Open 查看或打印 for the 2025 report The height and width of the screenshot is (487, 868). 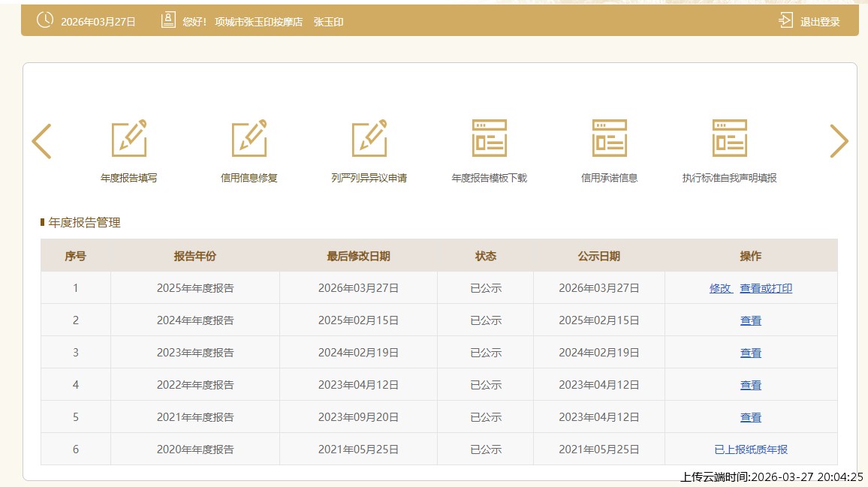coord(766,288)
